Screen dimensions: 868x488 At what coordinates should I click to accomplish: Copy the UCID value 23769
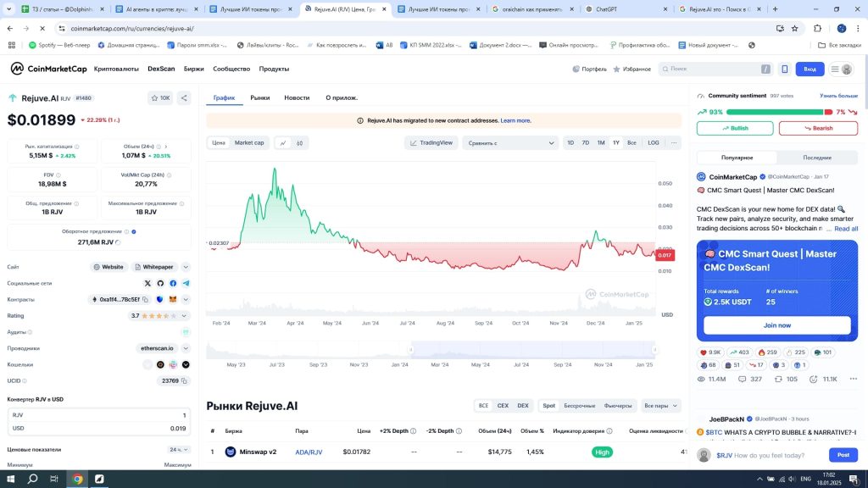[x=184, y=380]
